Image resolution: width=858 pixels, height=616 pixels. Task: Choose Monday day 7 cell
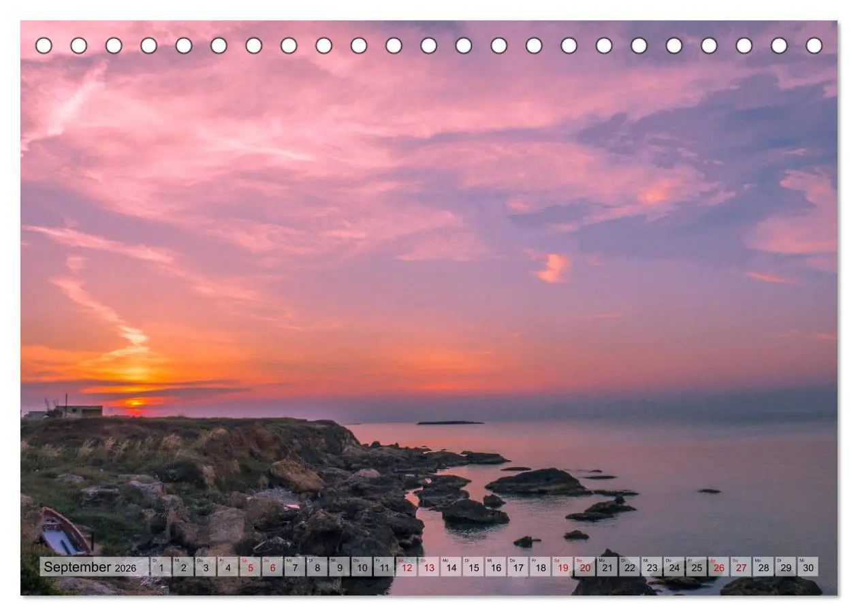point(295,567)
